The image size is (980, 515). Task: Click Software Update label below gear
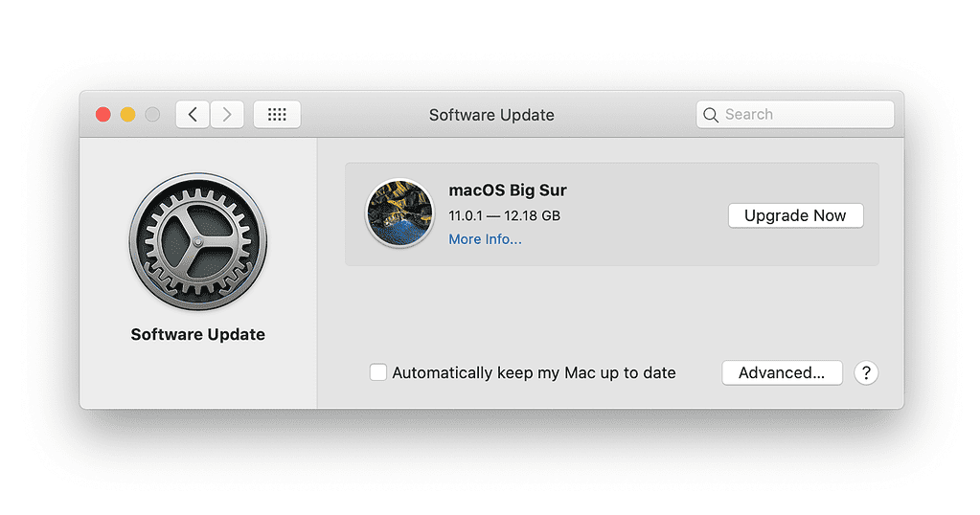click(x=198, y=335)
